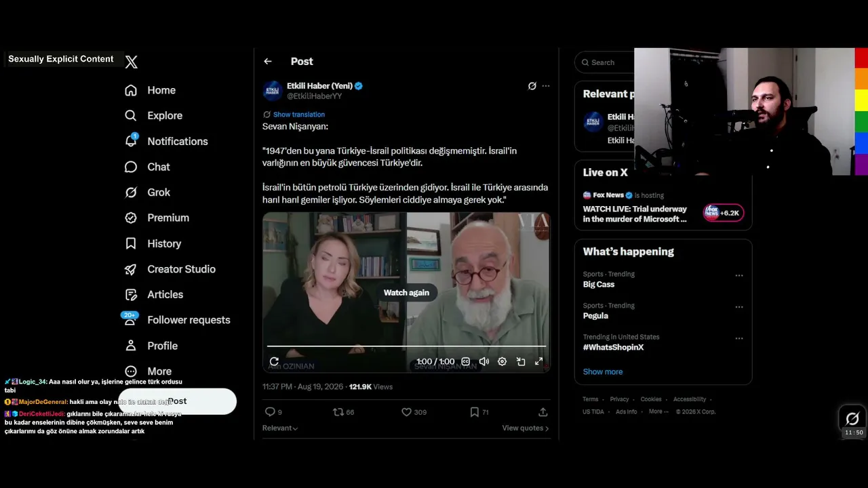
Task: Go to Home in the sidebar
Action: (150, 90)
